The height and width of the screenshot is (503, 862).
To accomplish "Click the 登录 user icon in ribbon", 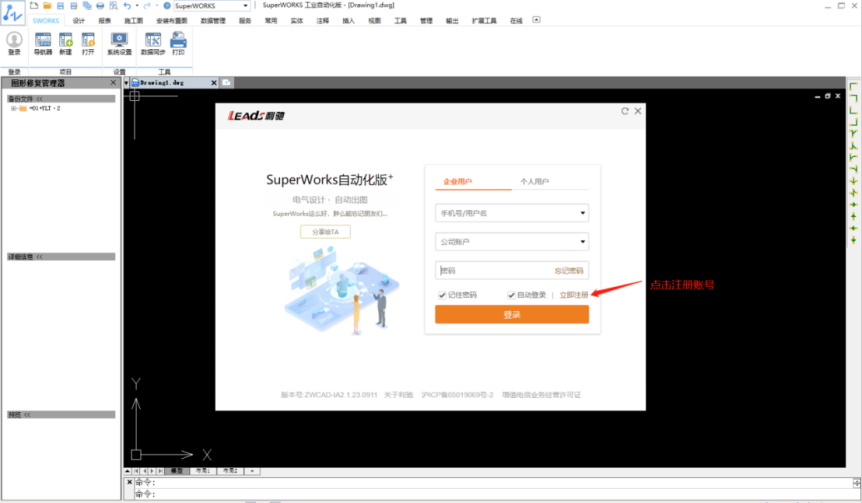I will [14, 41].
